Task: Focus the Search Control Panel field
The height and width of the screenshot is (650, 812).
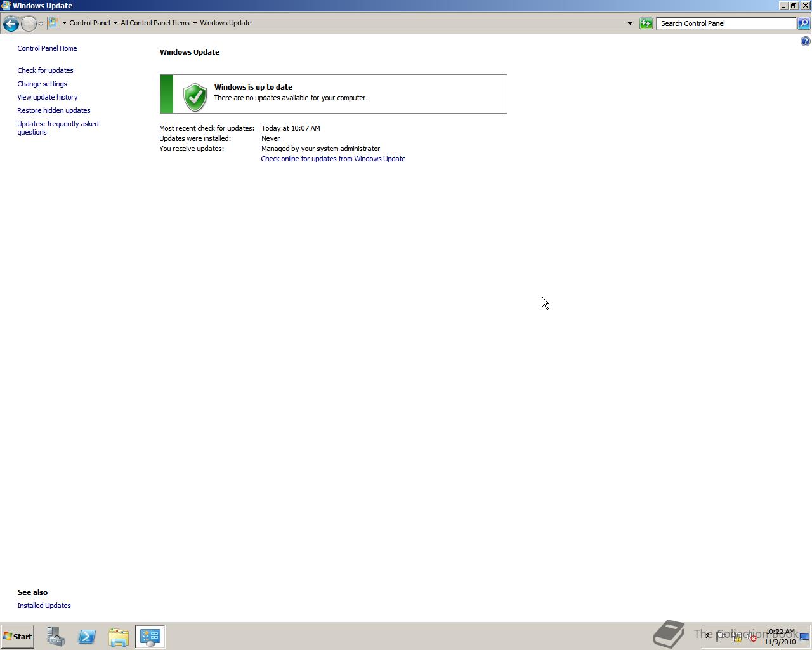Action: click(726, 23)
